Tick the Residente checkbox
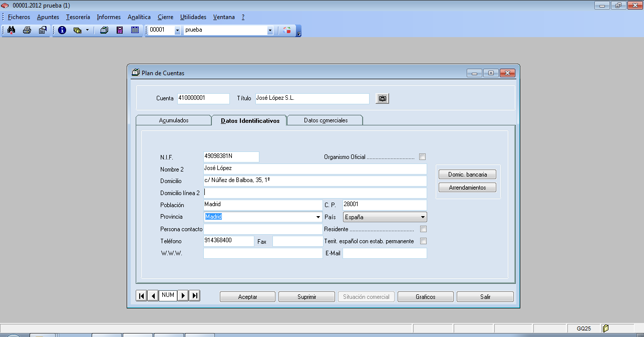The image size is (644, 337). (x=423, y=229)
